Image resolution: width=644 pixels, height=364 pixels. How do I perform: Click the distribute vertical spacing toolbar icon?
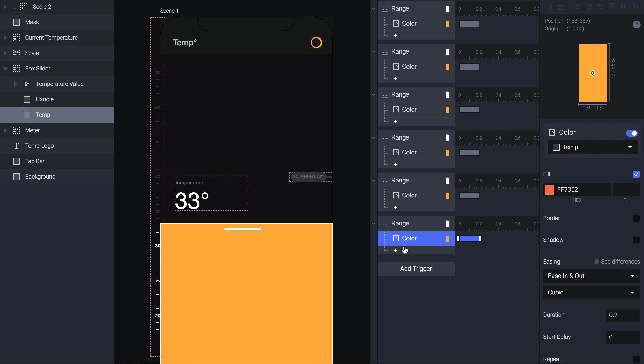click(560, 6)
